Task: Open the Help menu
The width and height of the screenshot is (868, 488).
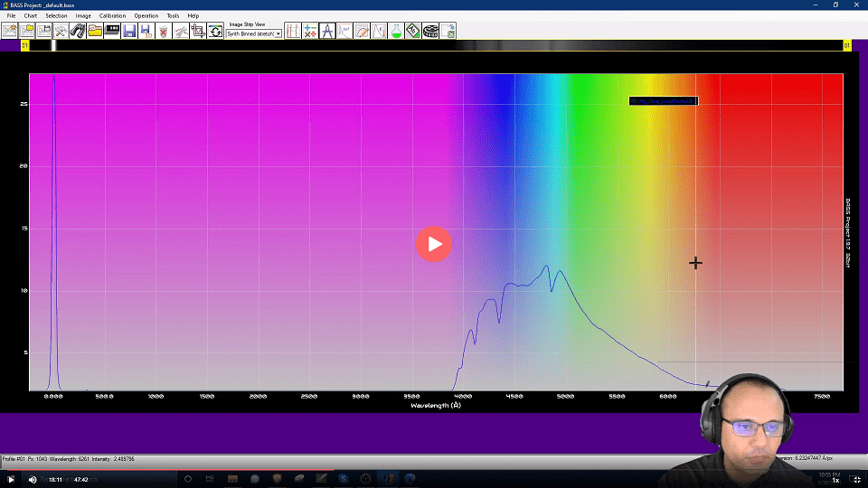Action: point(193,16)
